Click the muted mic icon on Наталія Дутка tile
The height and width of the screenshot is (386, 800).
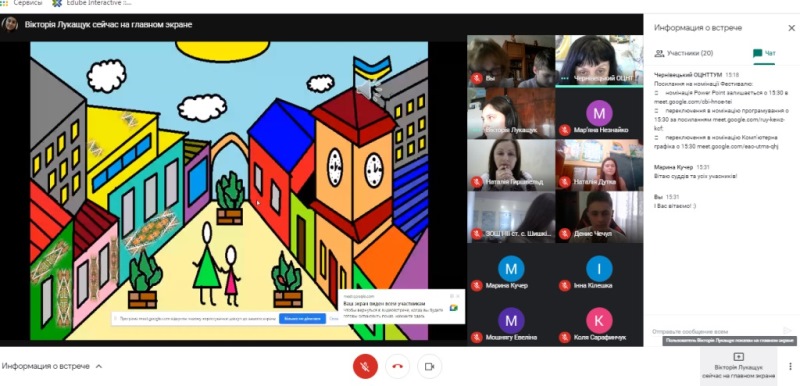pos(564,182)
